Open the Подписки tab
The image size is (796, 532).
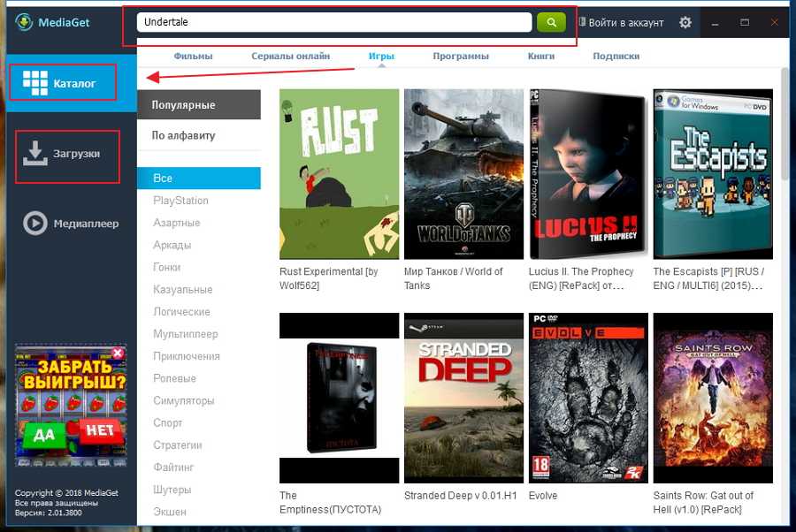[616, 56]
